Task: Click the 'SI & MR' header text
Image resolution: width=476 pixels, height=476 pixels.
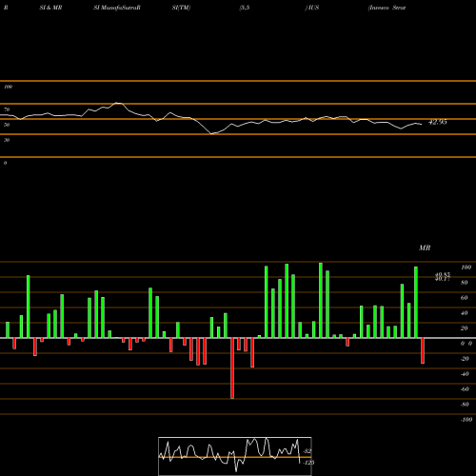Action: point(50,8)
